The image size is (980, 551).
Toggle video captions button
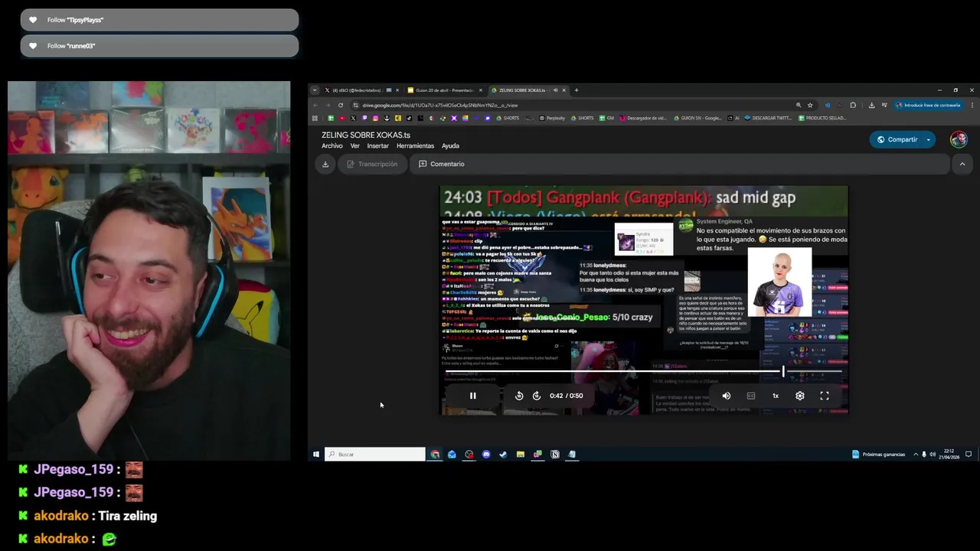coord(751,396)
